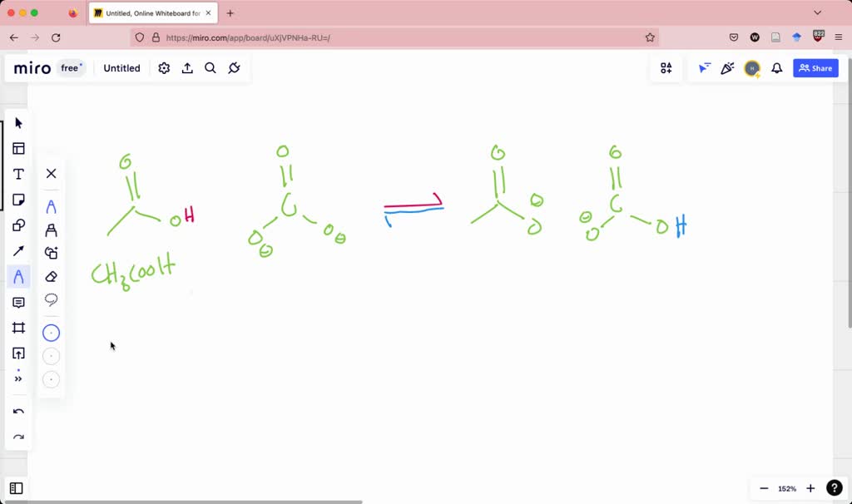Zoom in with plus button
Screen dimensions: 852x504
[810, 488]
